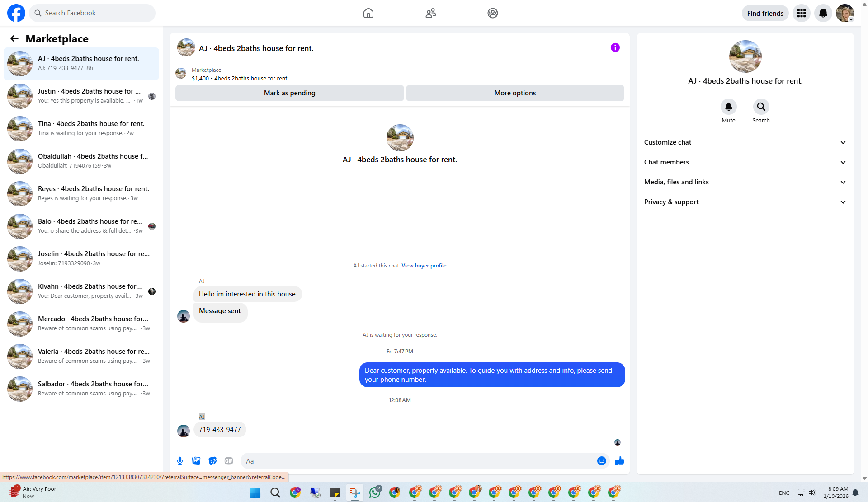
Task: Click Mark as pending button
Action: (289, 93)
